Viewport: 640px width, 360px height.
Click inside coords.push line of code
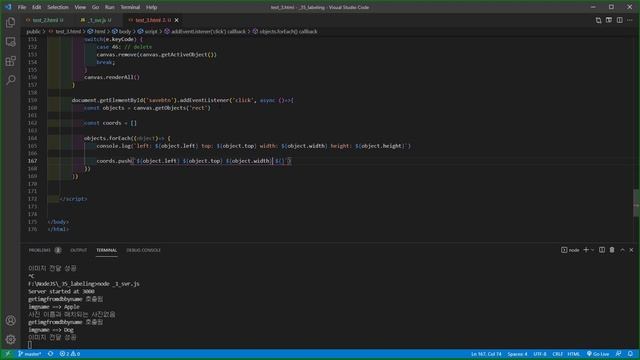pos(194,161)
